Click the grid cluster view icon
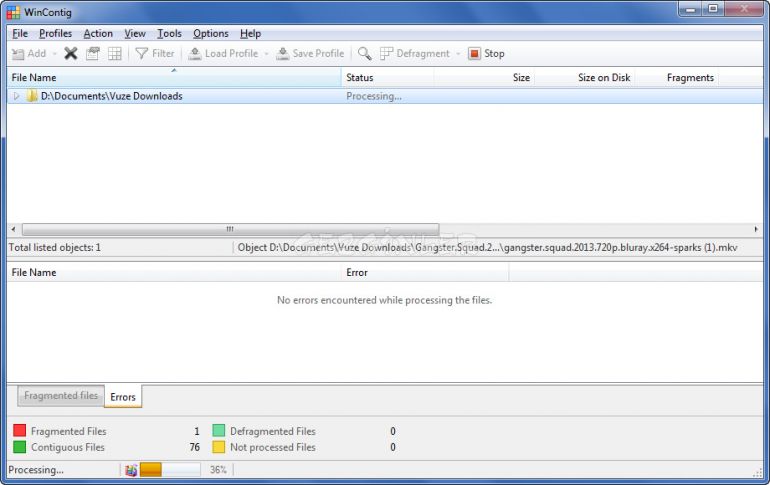Viewport: 770px width, 485px height. pyautogui.click(x=115, y=53)
